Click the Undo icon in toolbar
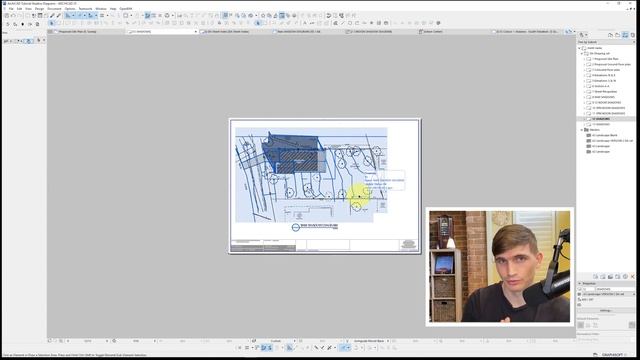Screen dimensions: 640x360 tap(13, 16)
